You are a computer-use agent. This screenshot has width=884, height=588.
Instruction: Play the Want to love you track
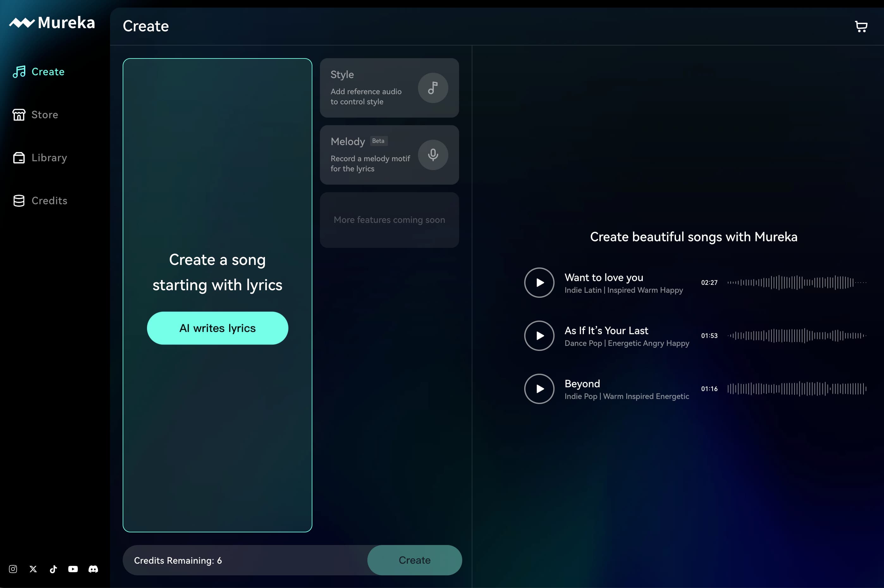coord(539,282)
